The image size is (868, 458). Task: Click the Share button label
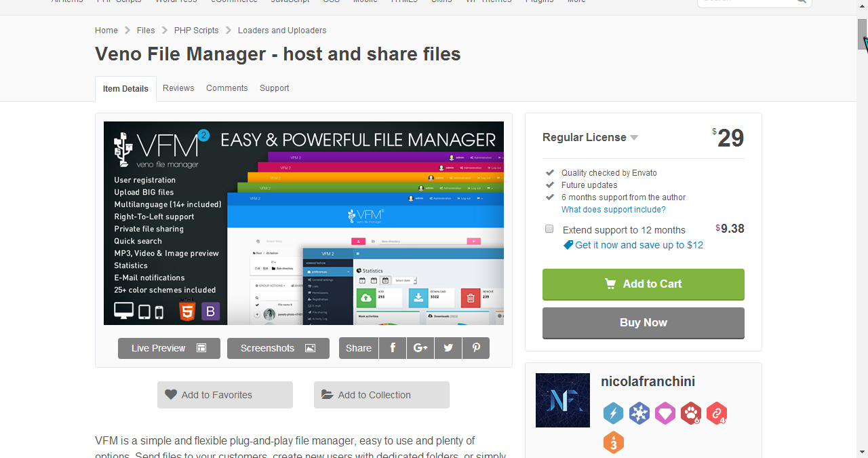pos(359,348)
